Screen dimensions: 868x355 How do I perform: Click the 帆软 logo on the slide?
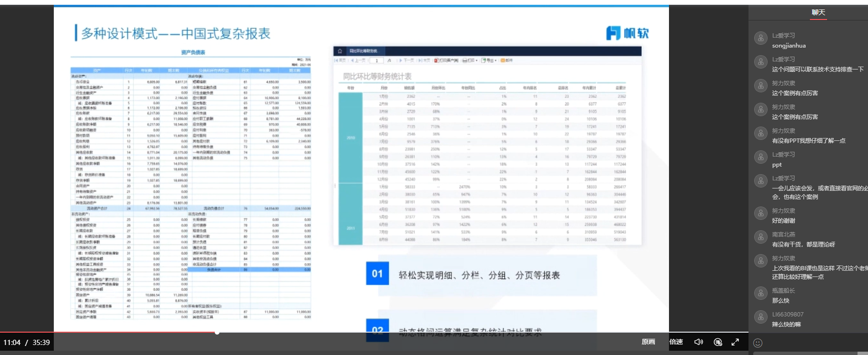(627, 33)
